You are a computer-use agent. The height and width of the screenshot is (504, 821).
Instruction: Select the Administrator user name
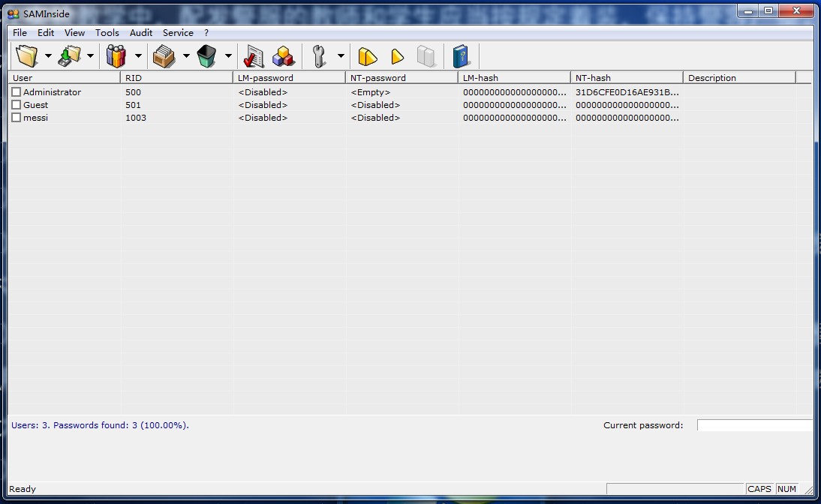(52, 92)
